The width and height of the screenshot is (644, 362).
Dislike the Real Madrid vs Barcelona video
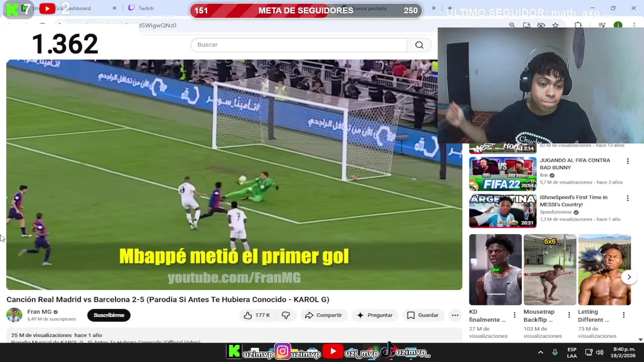pos(286,315)
